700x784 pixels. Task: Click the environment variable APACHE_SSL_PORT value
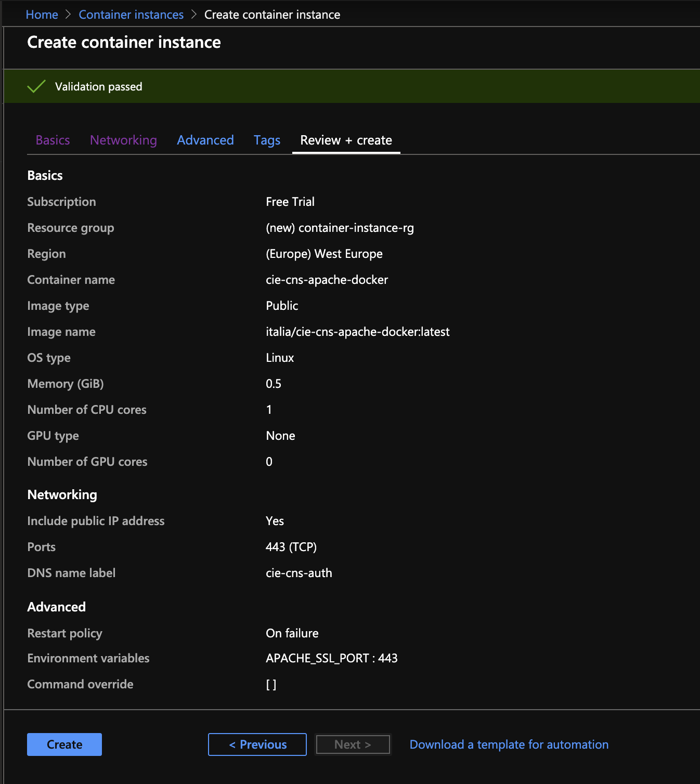click(332, 658)
